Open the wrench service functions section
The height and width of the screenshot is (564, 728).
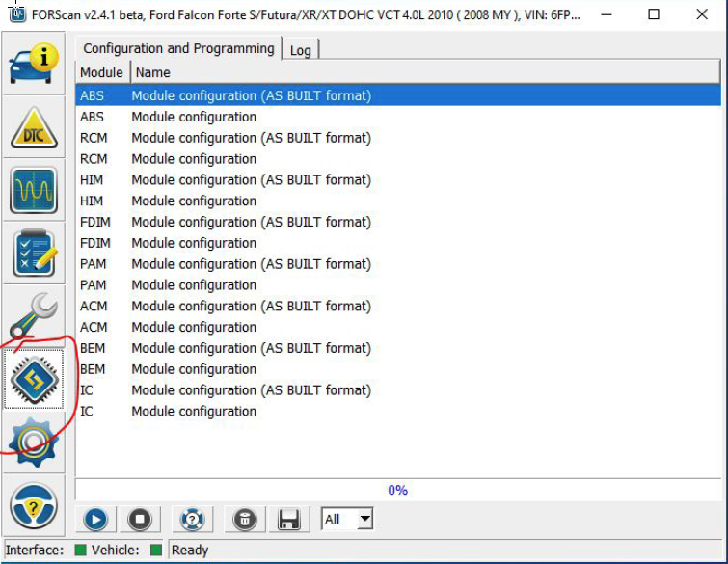click(x=34, y=315)
